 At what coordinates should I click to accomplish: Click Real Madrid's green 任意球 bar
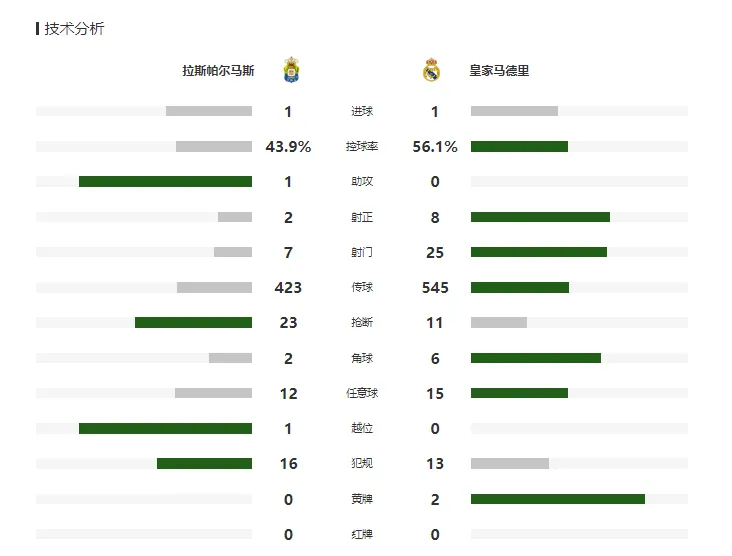point(519,393)
